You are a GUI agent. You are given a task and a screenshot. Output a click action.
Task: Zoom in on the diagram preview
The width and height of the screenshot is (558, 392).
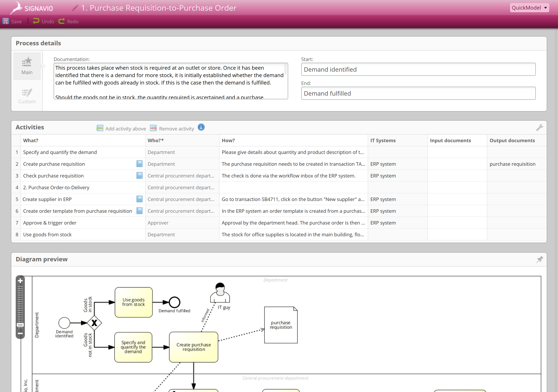pos(20,281)
